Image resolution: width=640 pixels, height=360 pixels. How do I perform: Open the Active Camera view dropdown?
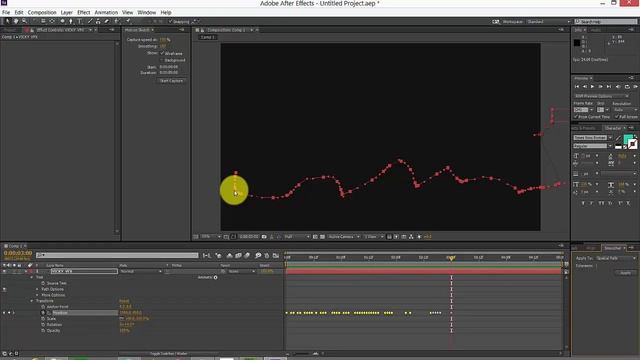coord(344,237)
